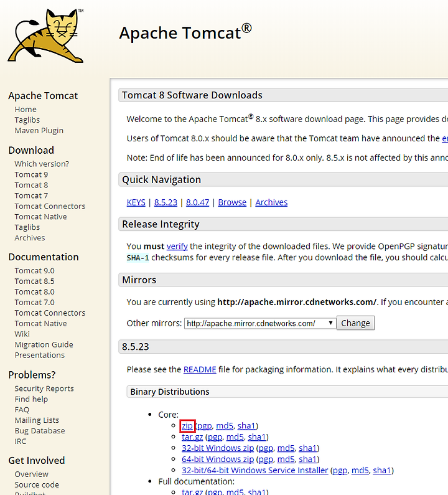Viewport: 448px width, 495px height.
Task: Open Taglibs under Download section
Action: (x=27, y=227)
